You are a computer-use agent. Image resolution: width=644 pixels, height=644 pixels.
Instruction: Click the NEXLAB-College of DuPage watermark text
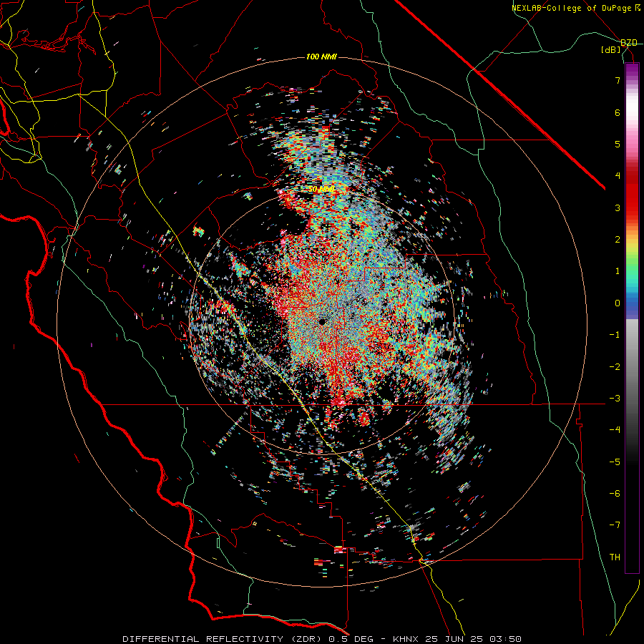576,8
